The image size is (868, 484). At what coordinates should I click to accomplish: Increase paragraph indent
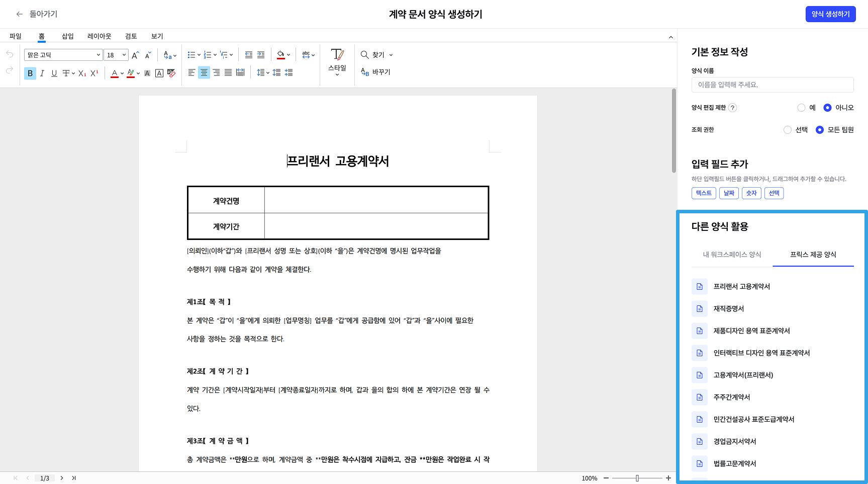261,55
